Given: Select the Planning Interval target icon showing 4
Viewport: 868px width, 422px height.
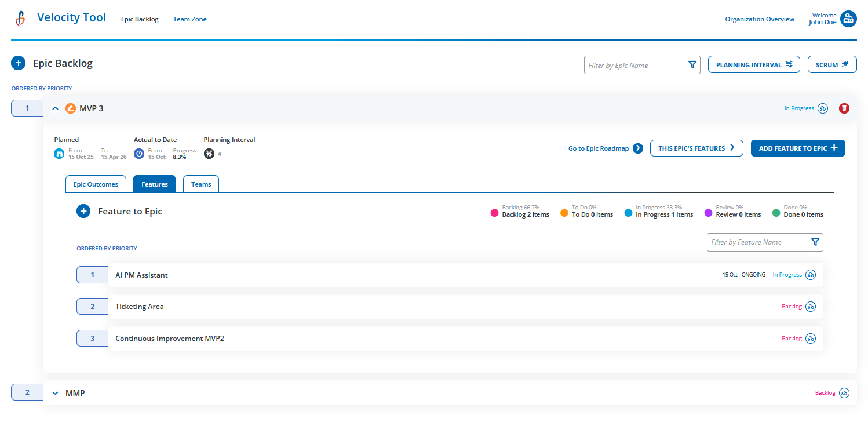Looking at the screenshot, I should [209, 154].
